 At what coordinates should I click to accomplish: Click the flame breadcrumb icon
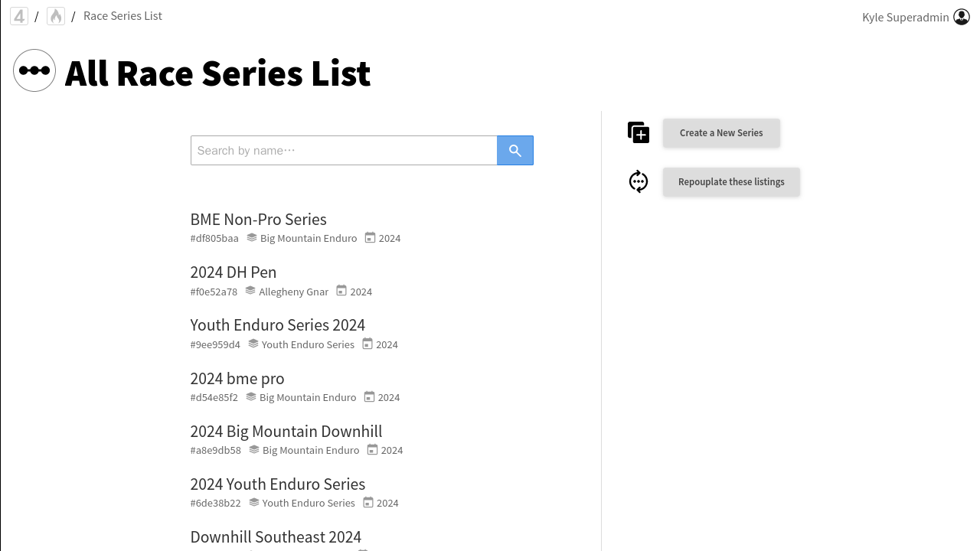point(56,16)
